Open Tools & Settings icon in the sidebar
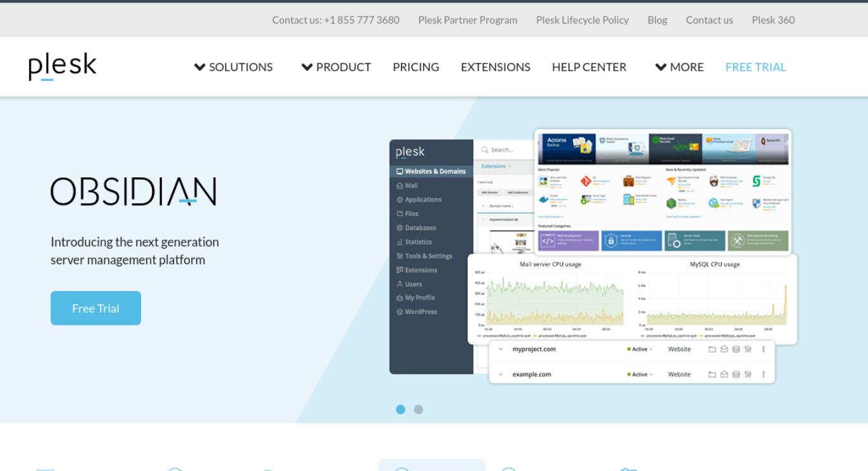Viewport: 868px width, 471px height. click(x=400, y=256)
